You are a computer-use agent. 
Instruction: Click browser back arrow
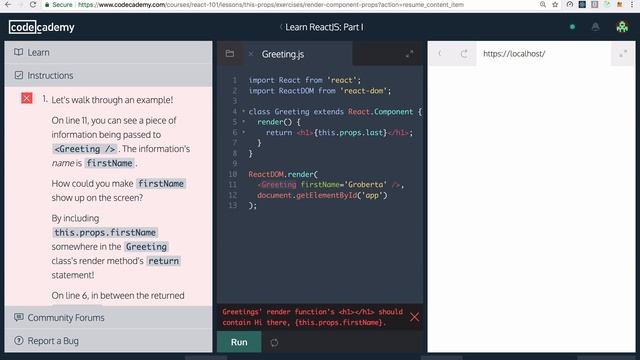pyautogui.click(x=8, y=4)
